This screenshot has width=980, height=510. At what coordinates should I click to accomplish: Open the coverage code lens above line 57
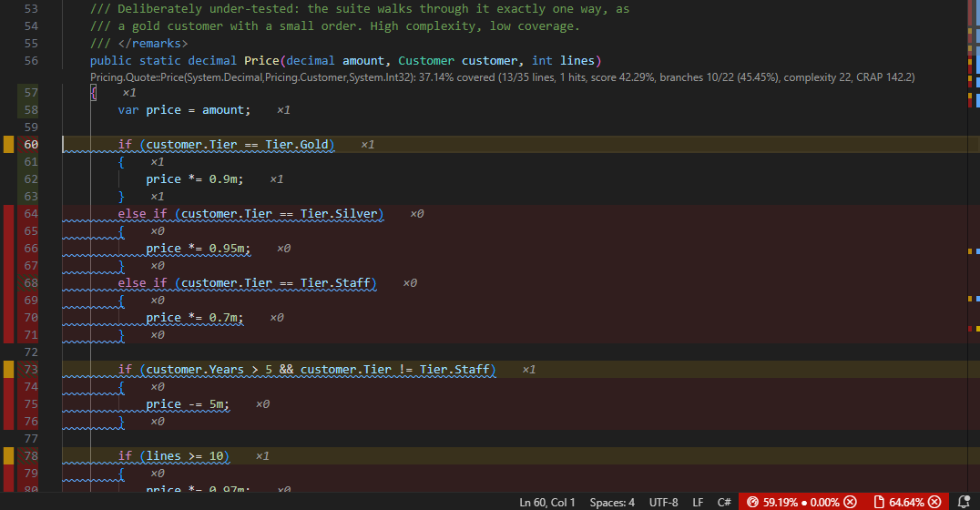[502, 77]
